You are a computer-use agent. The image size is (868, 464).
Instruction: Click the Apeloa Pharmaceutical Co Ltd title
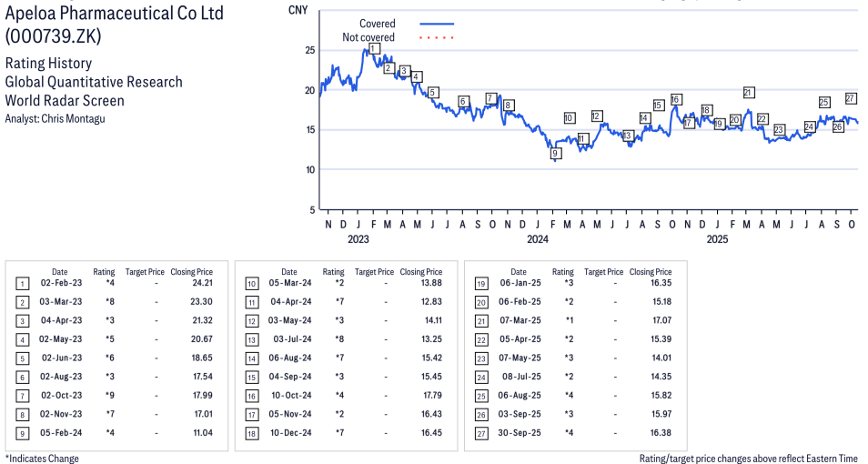coord(114,15)
